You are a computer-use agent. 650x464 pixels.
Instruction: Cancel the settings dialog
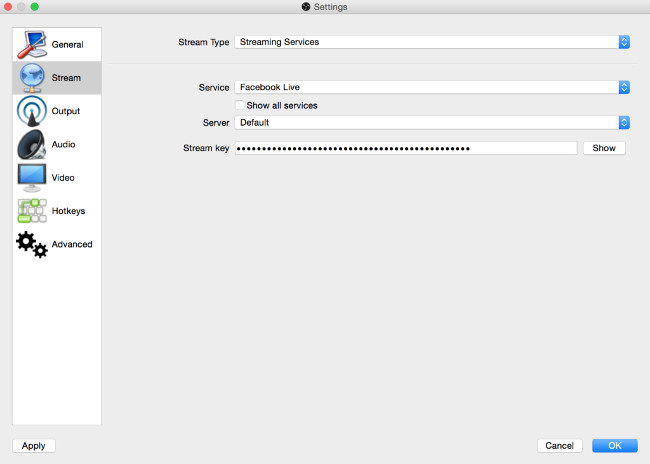click(560, 446)
